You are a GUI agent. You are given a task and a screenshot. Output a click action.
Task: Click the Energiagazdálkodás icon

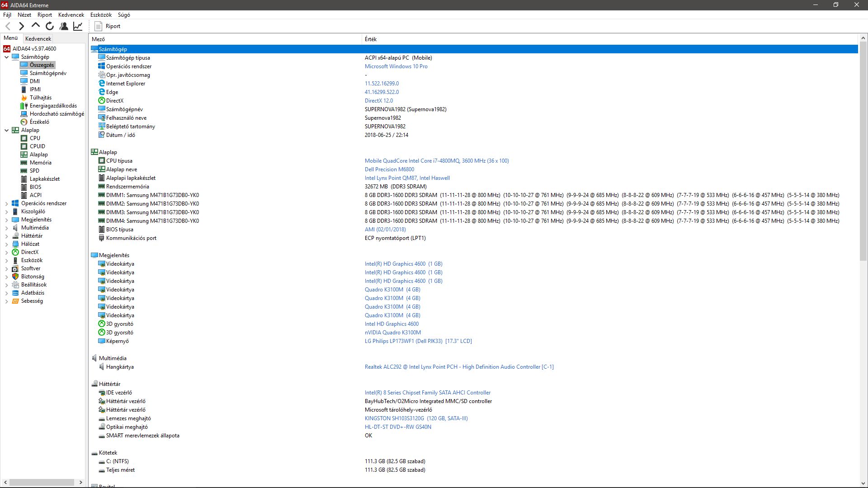coord(24,106)
